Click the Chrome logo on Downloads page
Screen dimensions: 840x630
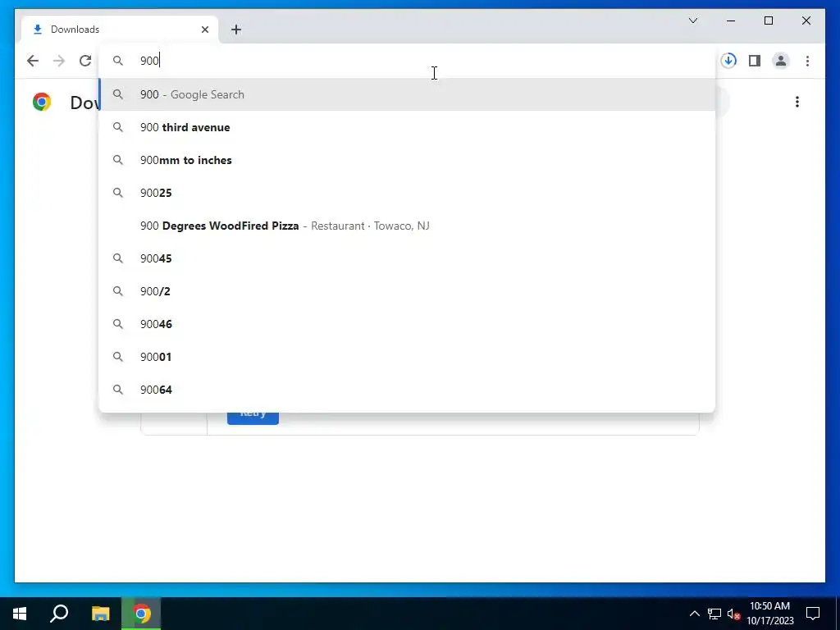point(42,102)
